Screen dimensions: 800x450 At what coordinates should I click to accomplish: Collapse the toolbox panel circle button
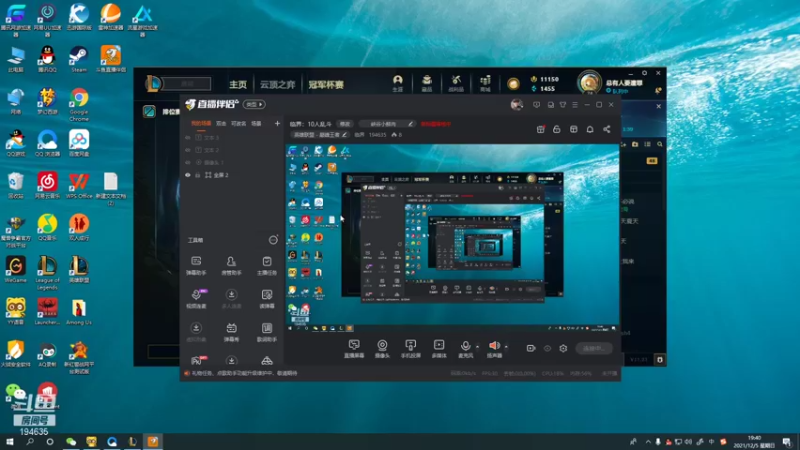coord(273,240)
